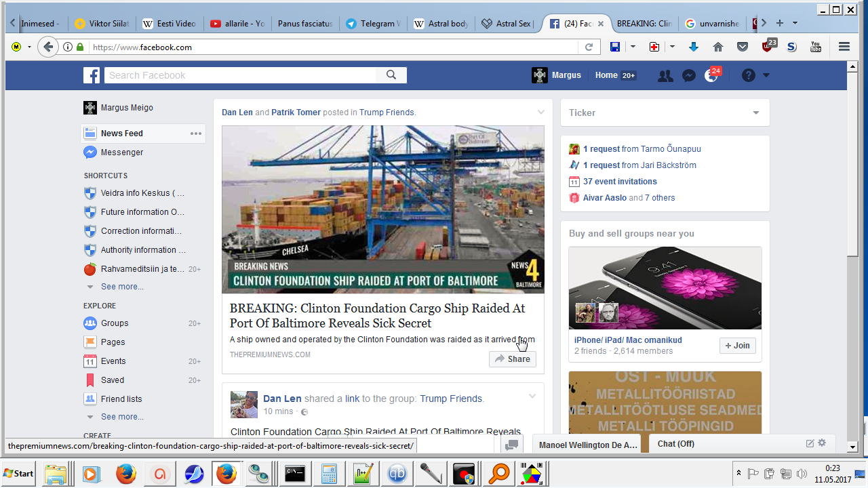Screen dimensions: 868x488
Task: Reload the page with the refresh icon
Action: pyautogui.click(x=589, y=47)
